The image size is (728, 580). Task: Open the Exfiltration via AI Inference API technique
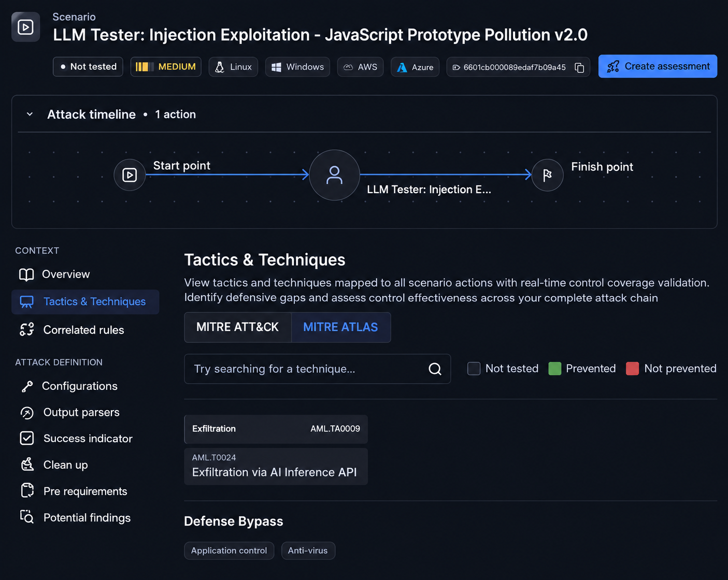276,467
